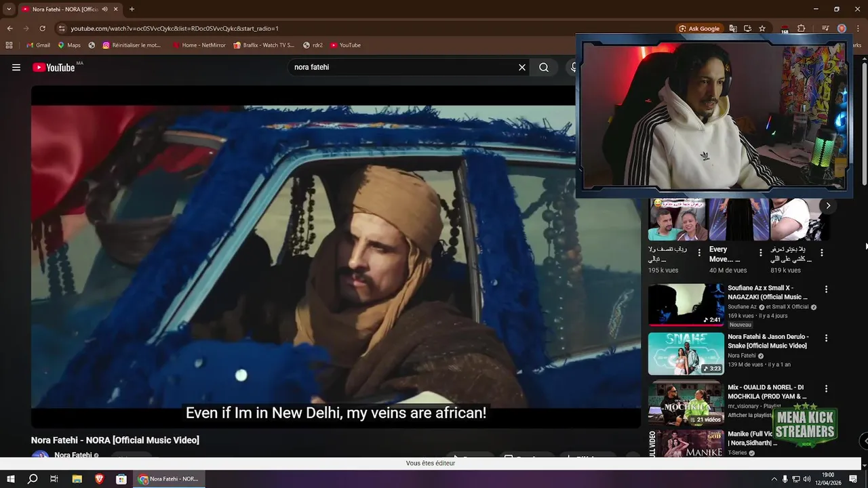This screenshot has height=488, width=868.
Task: Open the Ask Google lens button
Action: tap(699, 28)
